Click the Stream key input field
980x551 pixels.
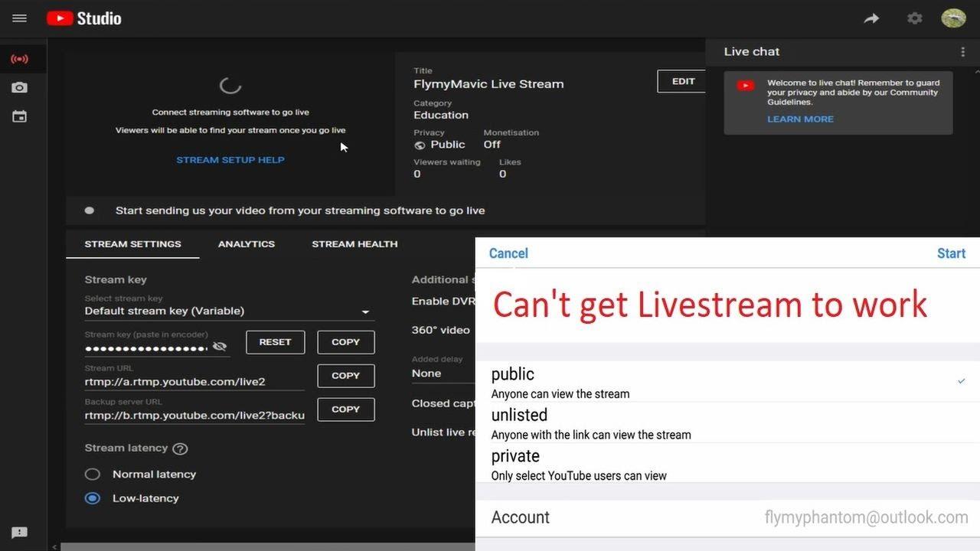pos(145,348)
